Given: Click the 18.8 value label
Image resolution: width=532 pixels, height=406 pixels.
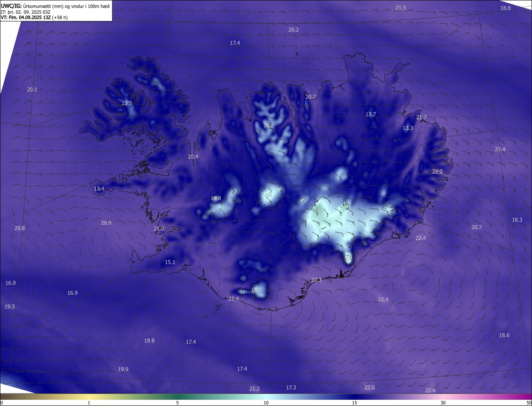Looking at the screenshot, I should click(505, 8).
